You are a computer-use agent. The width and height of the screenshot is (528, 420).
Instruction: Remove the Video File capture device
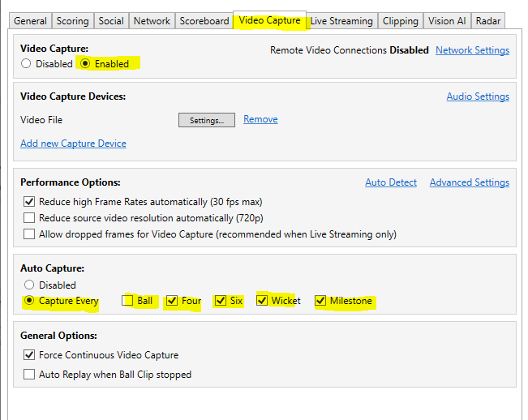260,119
